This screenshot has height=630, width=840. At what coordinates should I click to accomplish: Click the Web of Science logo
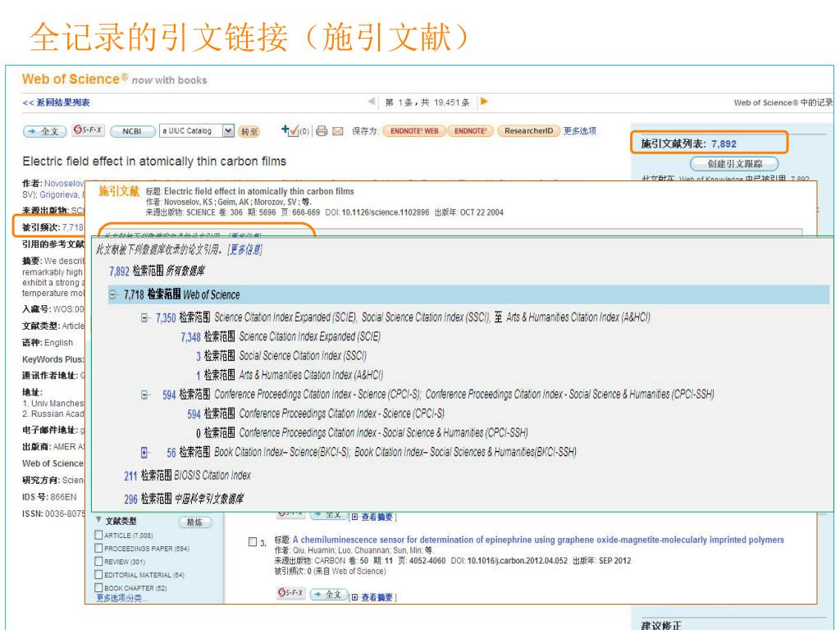(75, 80)
